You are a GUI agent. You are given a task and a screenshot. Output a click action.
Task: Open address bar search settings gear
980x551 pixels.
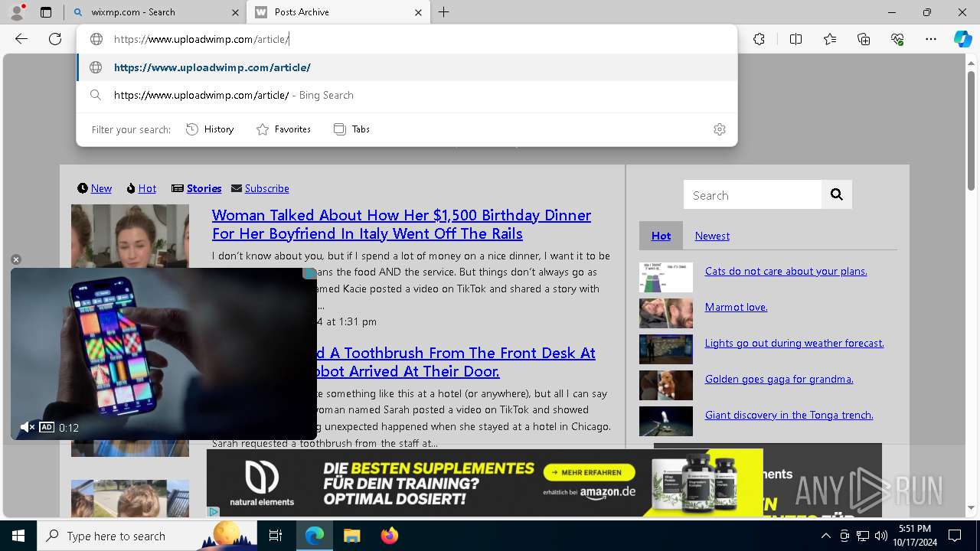click(x=719, y=129)
